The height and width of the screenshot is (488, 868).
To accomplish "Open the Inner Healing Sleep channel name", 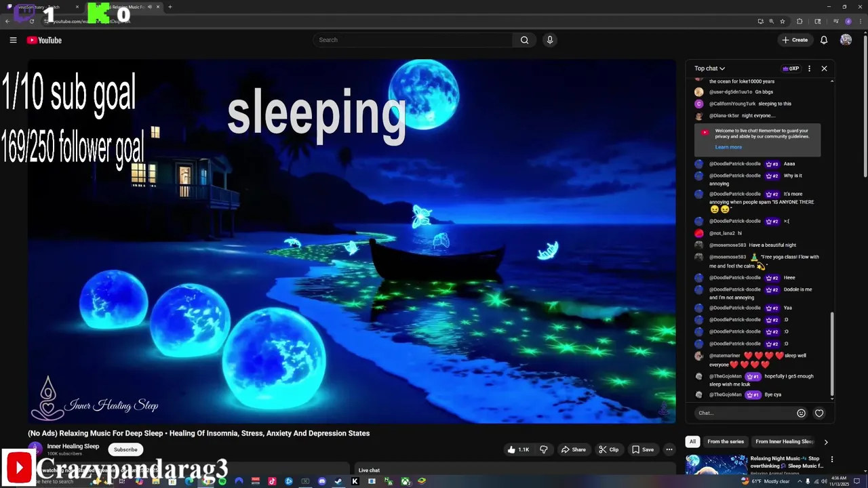I will pos(73,446).
